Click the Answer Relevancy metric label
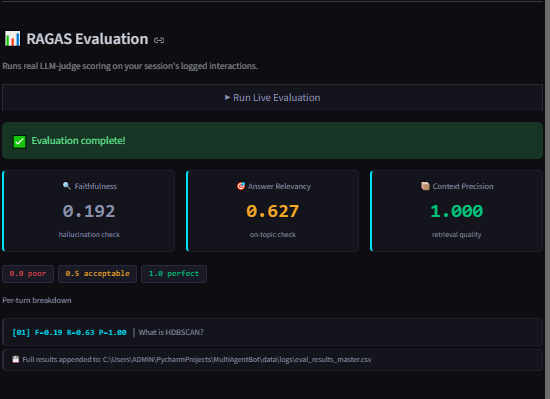 (x=279, y=186)
